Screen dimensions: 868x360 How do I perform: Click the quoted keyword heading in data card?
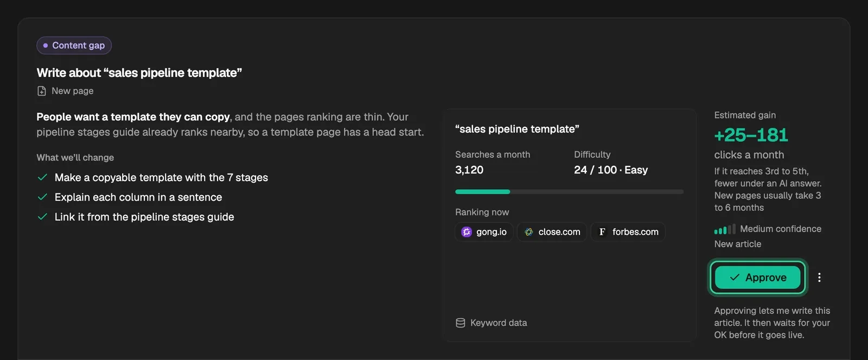point(517,129)
